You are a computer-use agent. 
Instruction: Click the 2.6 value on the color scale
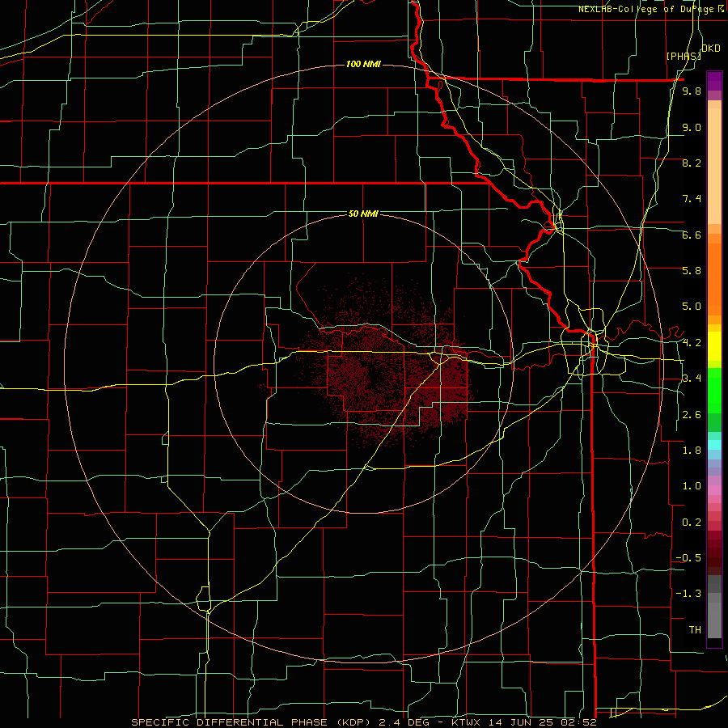tap(692, 415)
